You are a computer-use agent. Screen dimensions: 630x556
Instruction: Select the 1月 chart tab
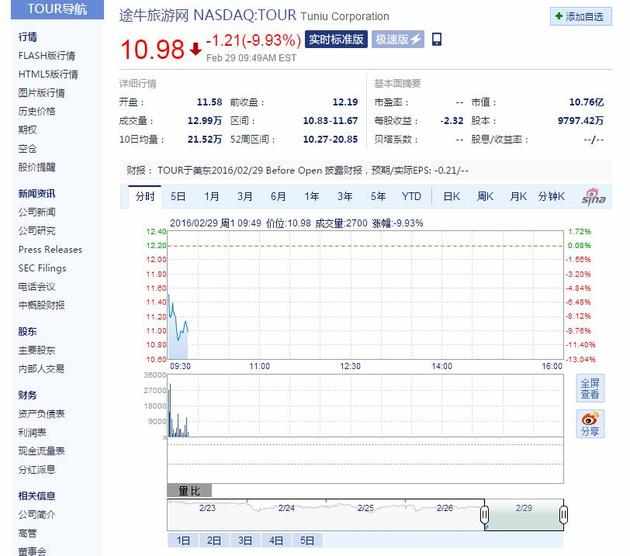[x=211, y=196]
